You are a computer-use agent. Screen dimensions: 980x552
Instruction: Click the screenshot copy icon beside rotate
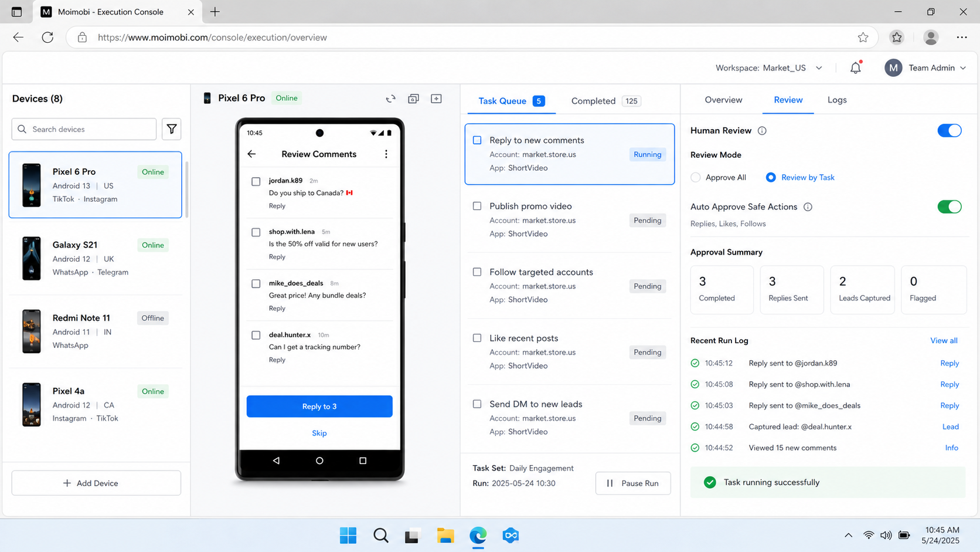(x=414, y=99)
